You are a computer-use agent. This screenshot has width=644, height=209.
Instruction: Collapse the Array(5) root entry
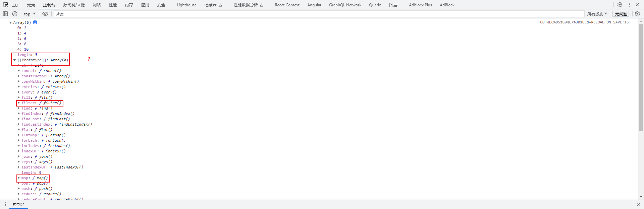(10, 22)
